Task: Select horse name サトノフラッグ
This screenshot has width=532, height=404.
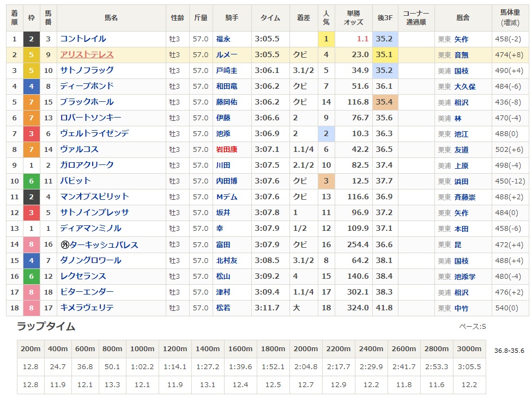Action: (87, 70)
